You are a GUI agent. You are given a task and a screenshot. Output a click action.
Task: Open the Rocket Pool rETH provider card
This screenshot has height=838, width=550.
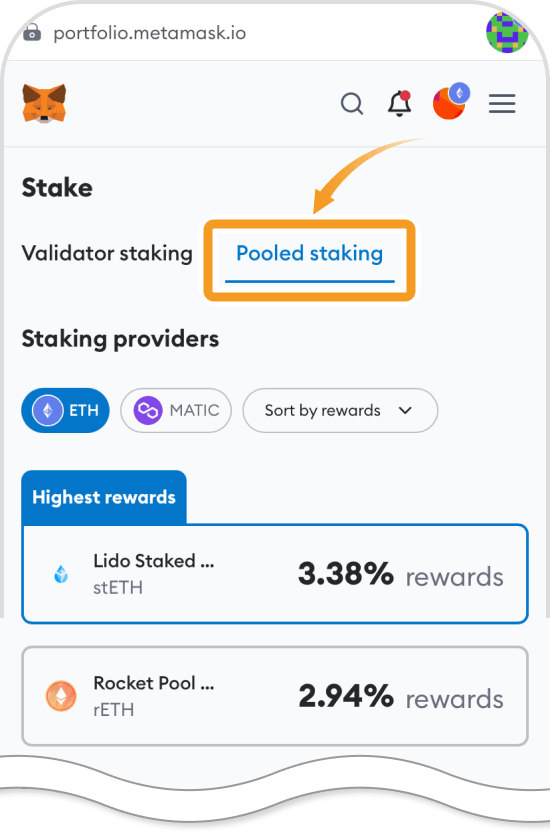coord(275,696)
